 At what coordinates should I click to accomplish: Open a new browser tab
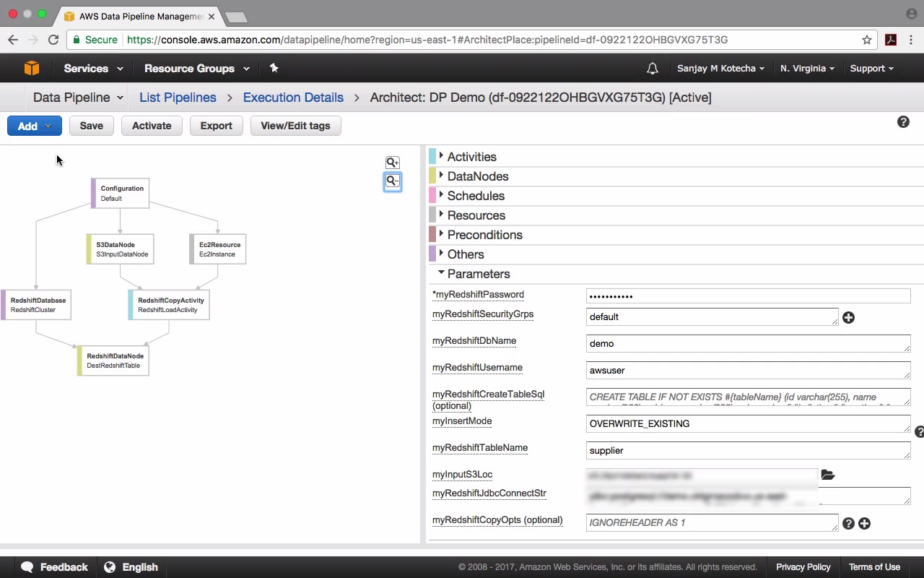coord(235,17)
